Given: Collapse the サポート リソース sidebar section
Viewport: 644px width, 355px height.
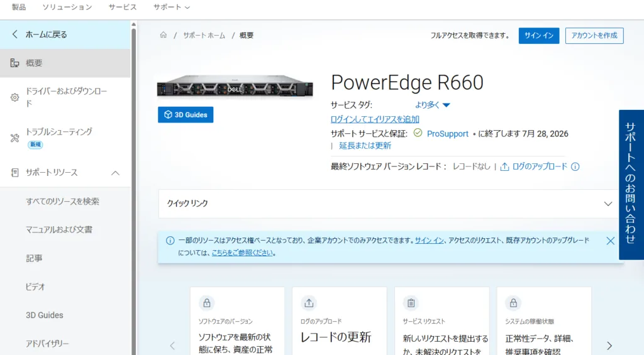Looking at the screenshot, I should (115, 173).
